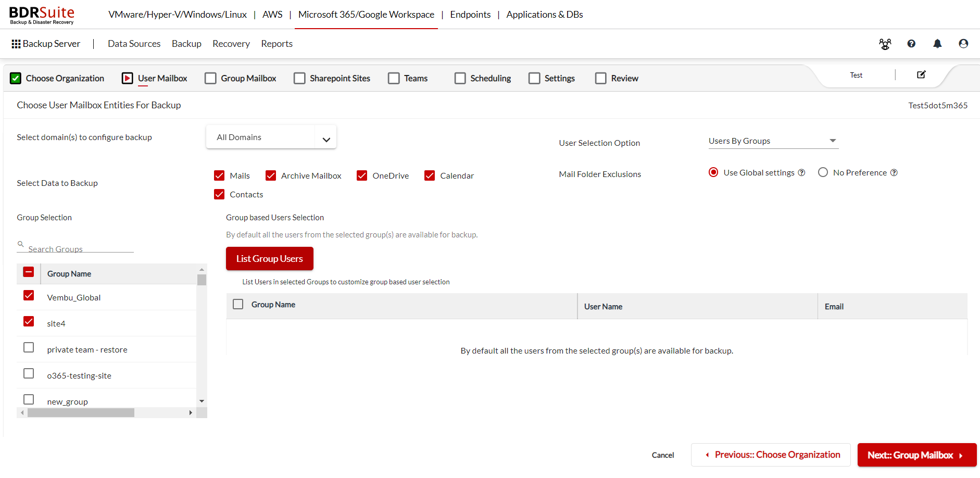Click the BDRSuite logo
The image size is (980, 478).
(42, 15)
